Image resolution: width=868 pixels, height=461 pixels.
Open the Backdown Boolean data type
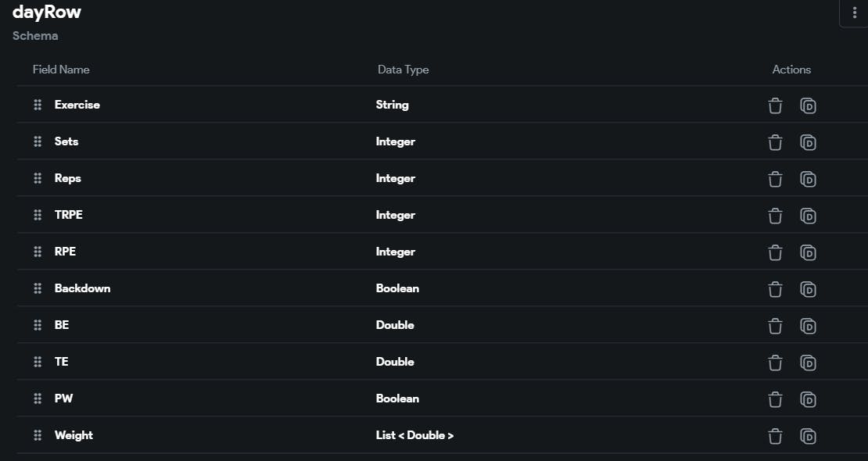397,288
